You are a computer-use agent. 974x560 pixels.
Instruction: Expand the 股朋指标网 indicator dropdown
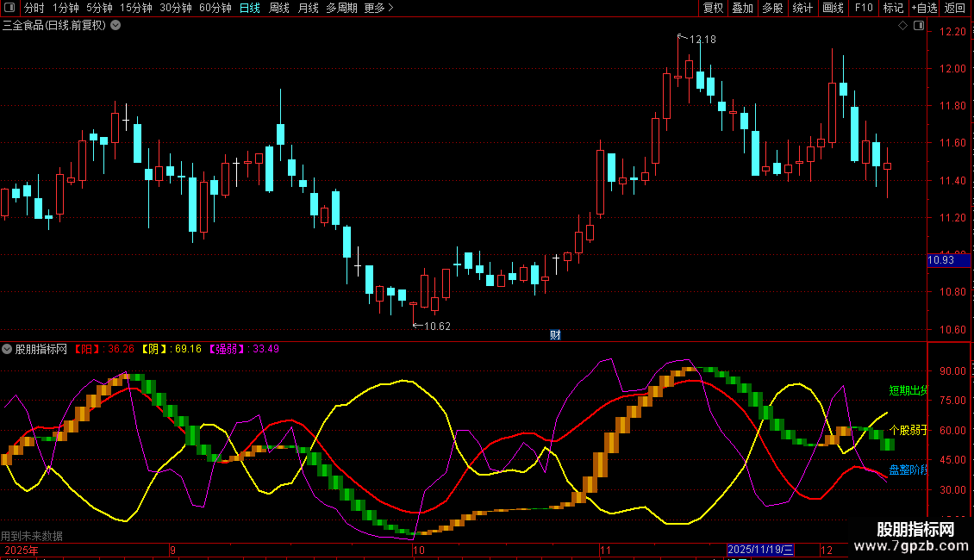pos(7,349)
